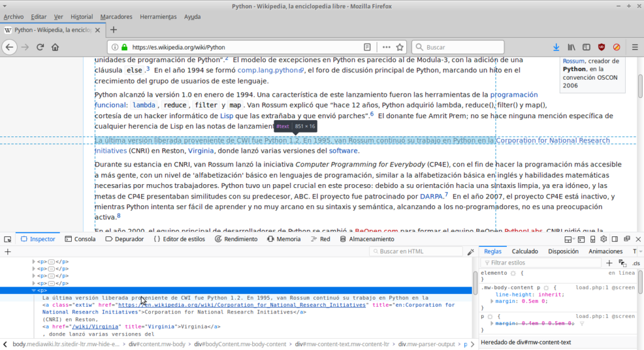Screen dimensions: 644x350
Task: Focus the Buscar en HTML field
Action: (416, 251)
